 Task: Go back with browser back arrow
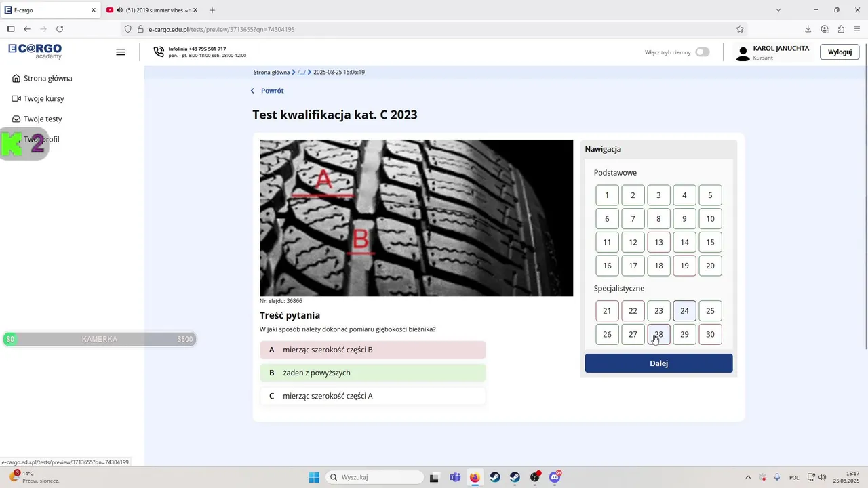(27, 29)
